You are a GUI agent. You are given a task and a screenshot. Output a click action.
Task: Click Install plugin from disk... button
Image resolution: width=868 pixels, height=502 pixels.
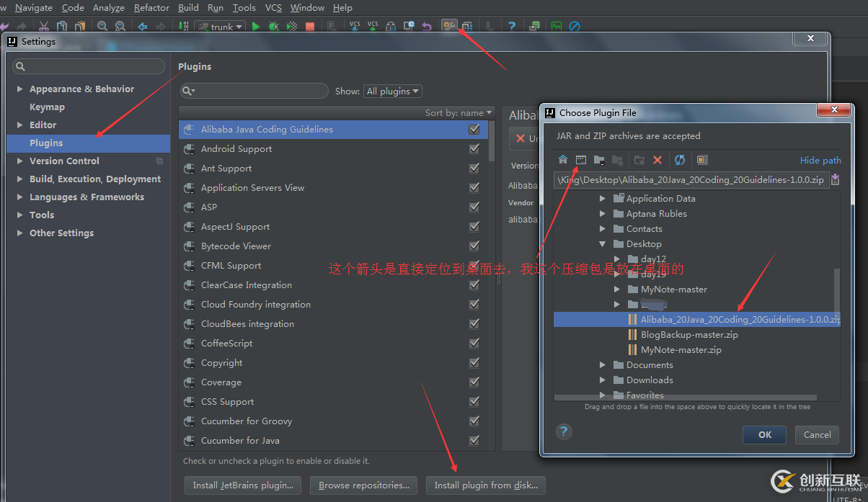(486, 485)
